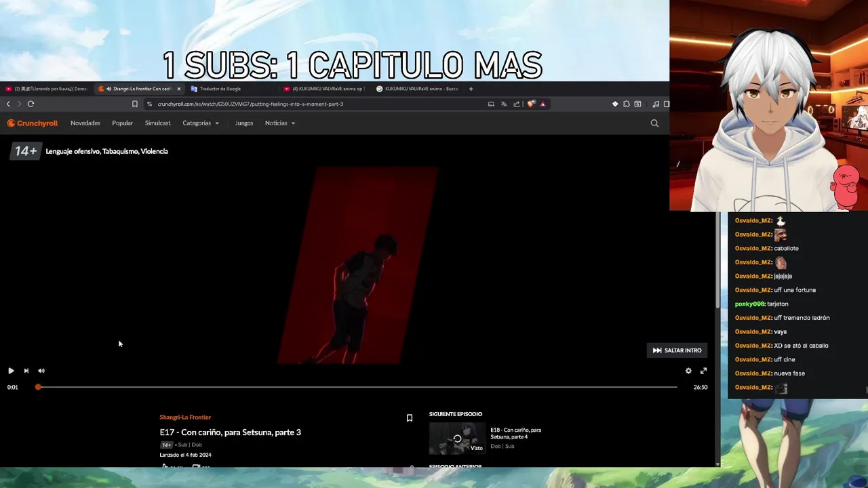The width and height of the screenshot is (868, 488).
Task: Click the chat message 'XD se ató al caballo'
Action: click(x=801, y=346)
